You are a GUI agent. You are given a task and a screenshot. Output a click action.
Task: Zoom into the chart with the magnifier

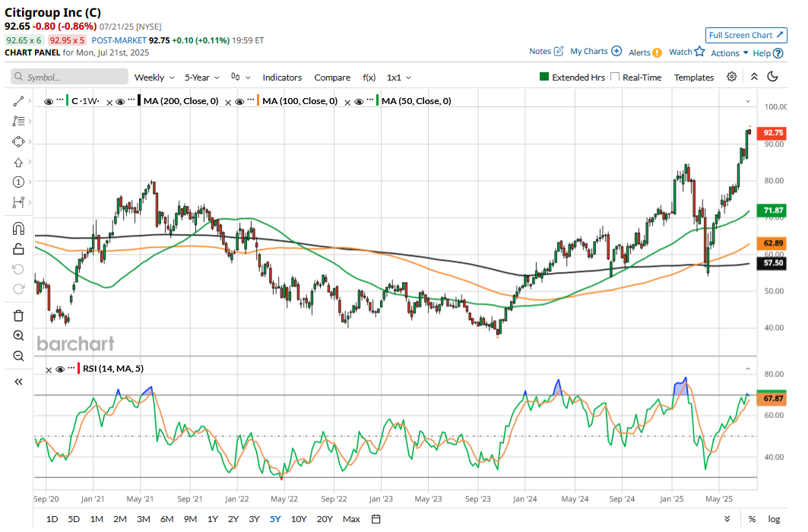(x=17, y=335)
